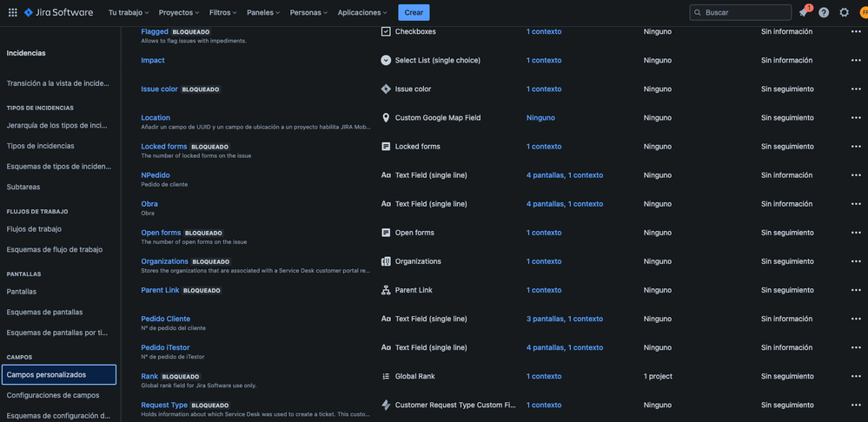Open the Obra custom field link
This screenshot has height=422, width=868.
click(149, 204)
